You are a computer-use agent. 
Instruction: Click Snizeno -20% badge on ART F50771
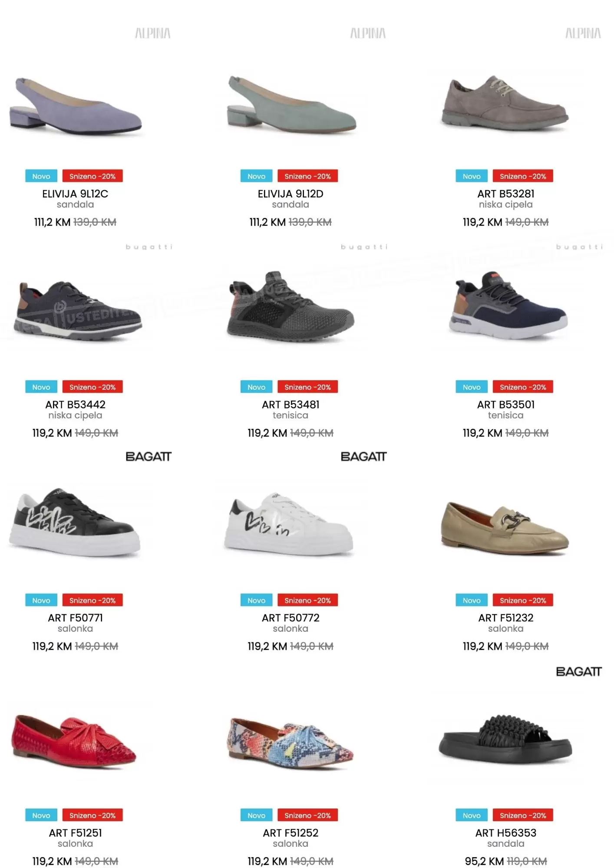point(92,600)
